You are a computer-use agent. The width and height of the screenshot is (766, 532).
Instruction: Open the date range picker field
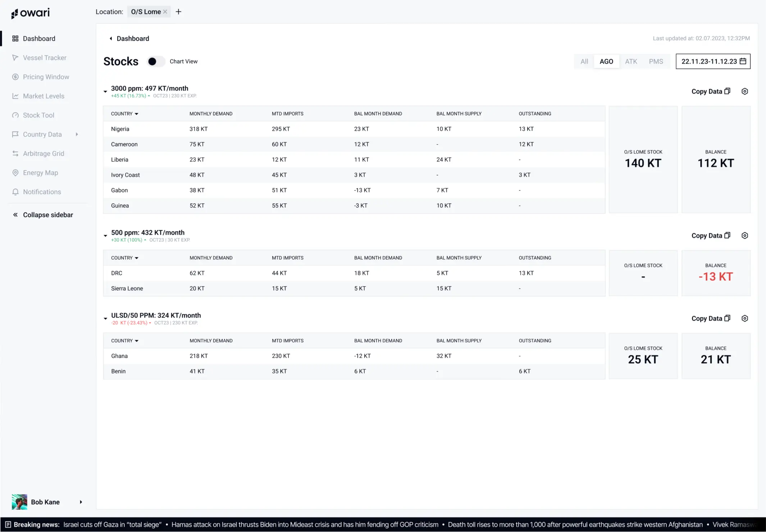(713, 62)
